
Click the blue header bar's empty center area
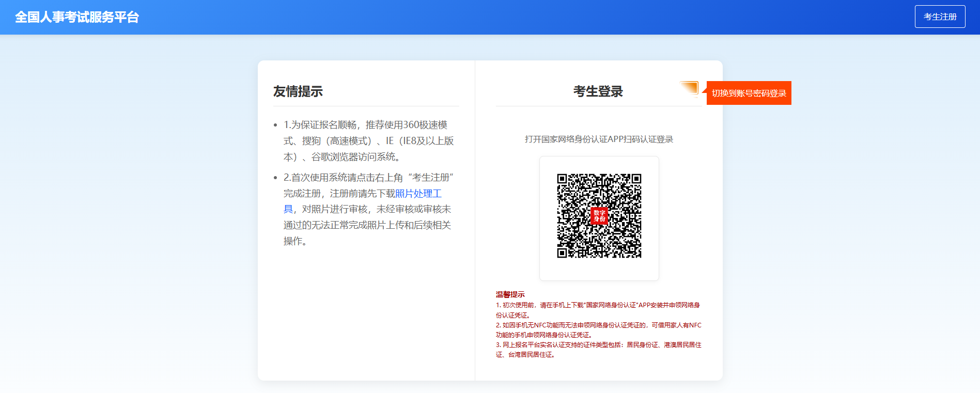tap(491, 17)
